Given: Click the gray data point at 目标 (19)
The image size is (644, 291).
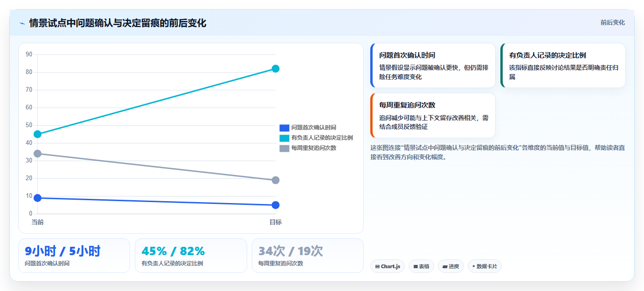Looking at the screenshot, I should [x=276, y=180].
